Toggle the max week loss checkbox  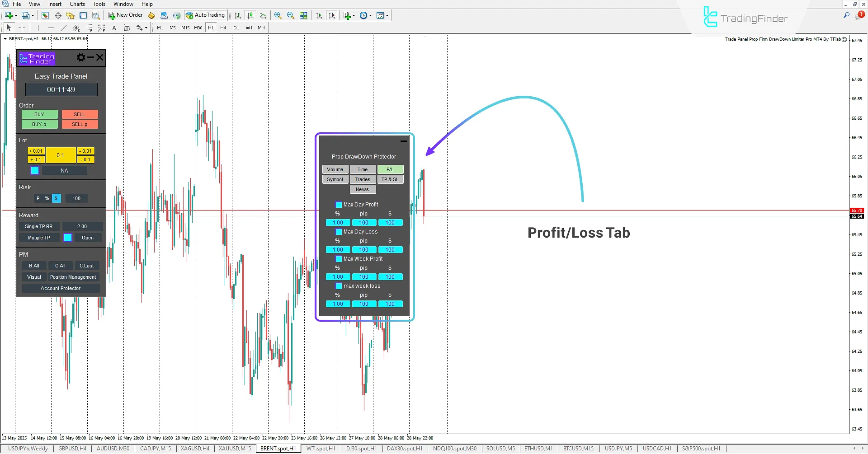pyautogui.click(x=339, y=286)
